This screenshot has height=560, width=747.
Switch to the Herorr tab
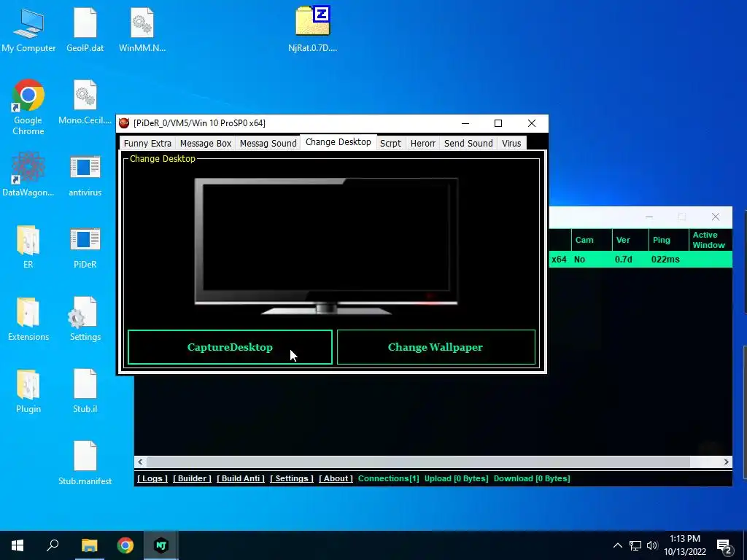[x=422, y=144]
